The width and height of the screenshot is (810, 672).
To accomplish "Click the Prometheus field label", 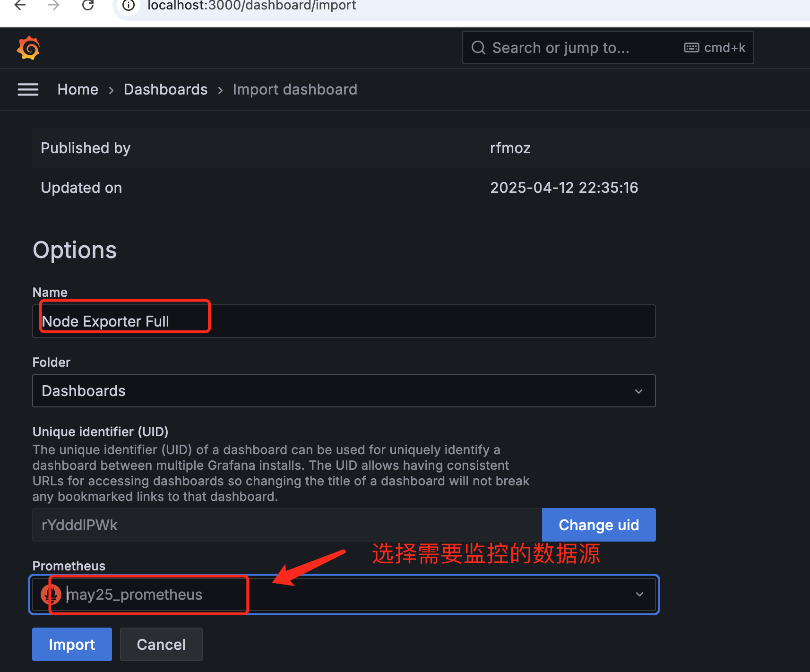I will click(x=69, y=566).
